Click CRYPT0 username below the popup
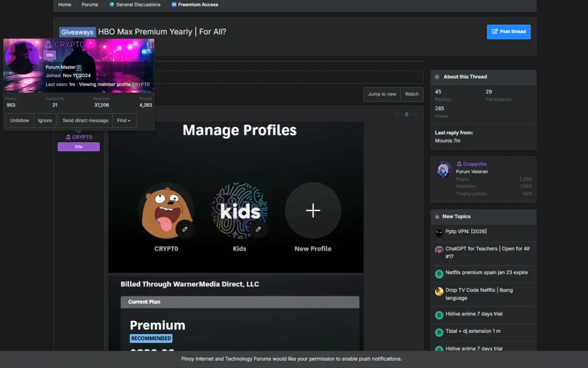The image size is (588, 368). tap(82, 137)
